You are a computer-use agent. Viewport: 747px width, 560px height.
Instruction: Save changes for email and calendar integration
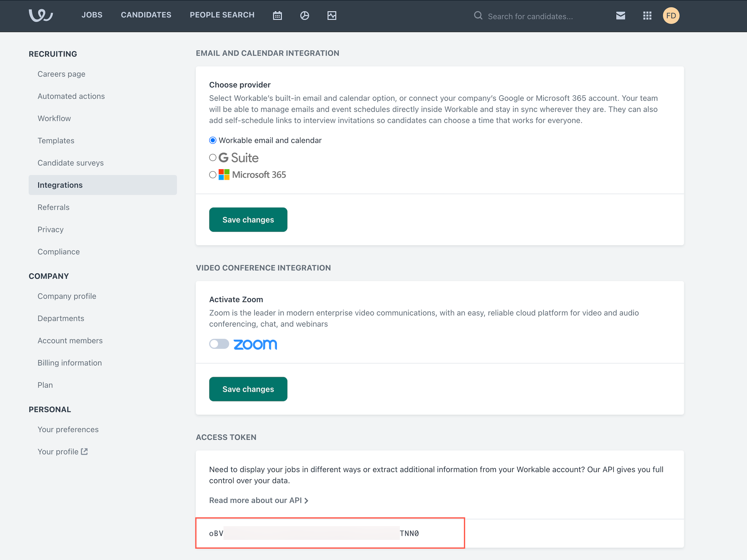[x=248, y=219]
